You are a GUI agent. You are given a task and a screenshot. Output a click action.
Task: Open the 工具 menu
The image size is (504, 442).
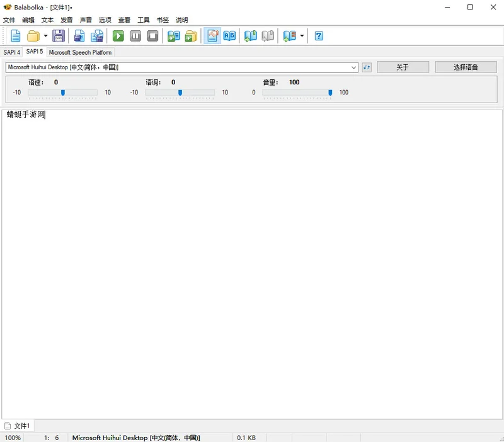coord(144,20)
